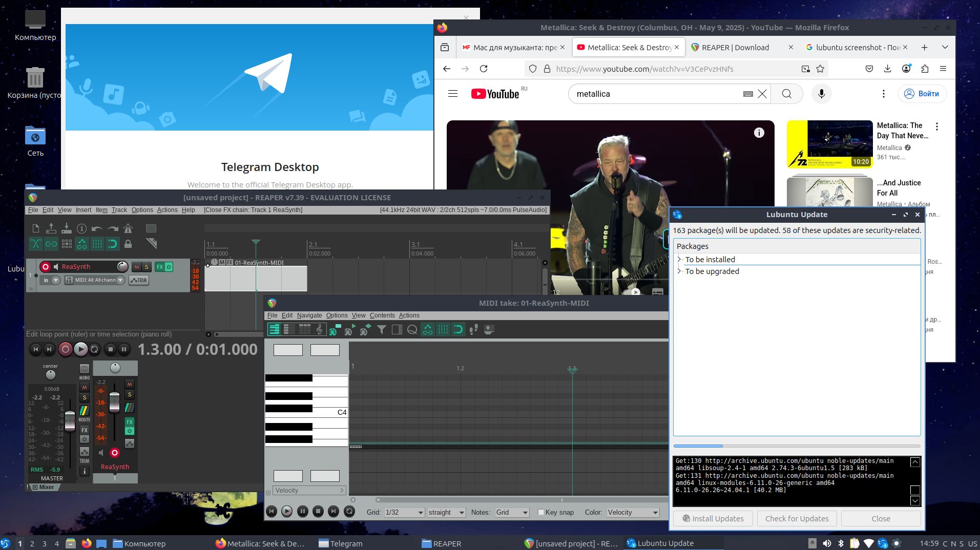This screenshot has width=980, height=550.
Task: Expand the 'To be installed' package group
Action: 679,259
